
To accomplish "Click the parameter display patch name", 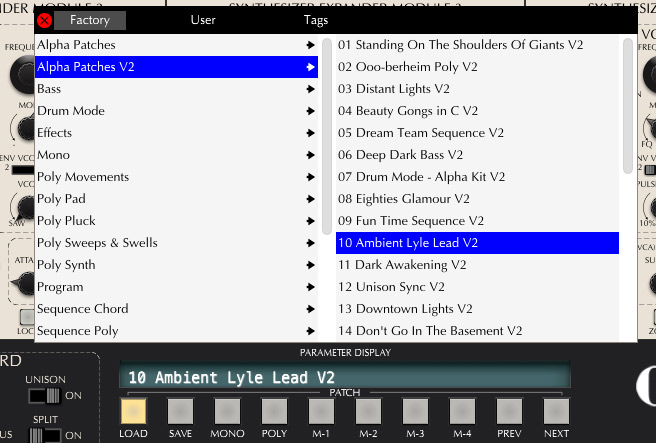I will [x=345, y=377].
